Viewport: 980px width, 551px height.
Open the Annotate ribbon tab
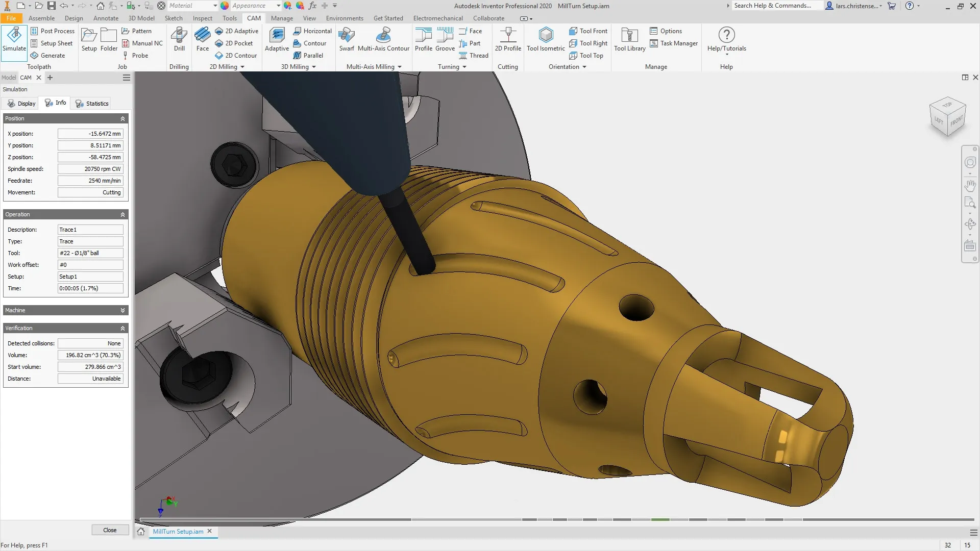[106, 18]
